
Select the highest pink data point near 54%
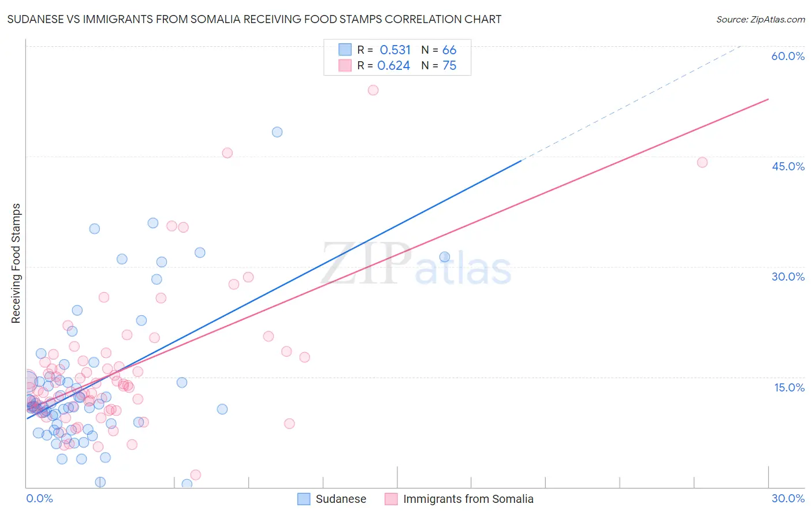(373, 90)
